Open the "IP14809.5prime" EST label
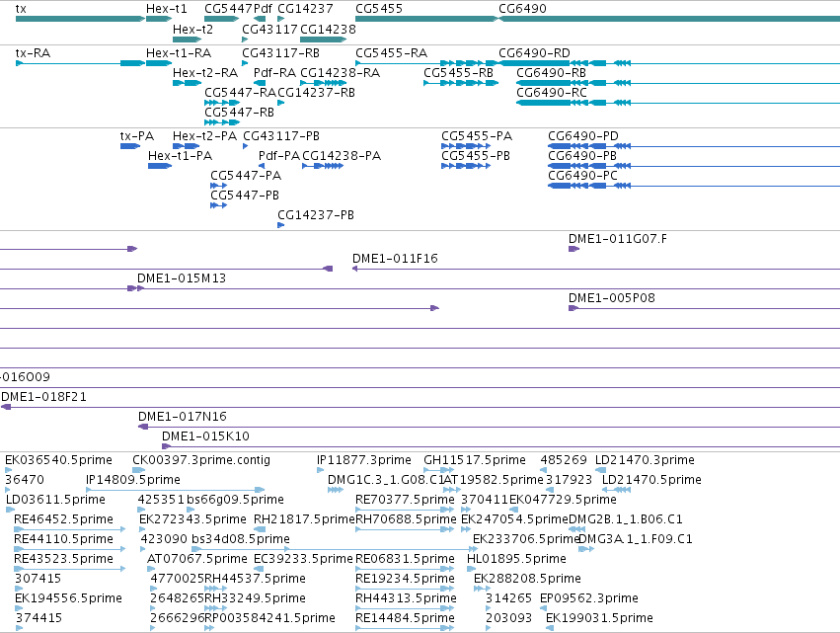 click(x=133, y=480)
